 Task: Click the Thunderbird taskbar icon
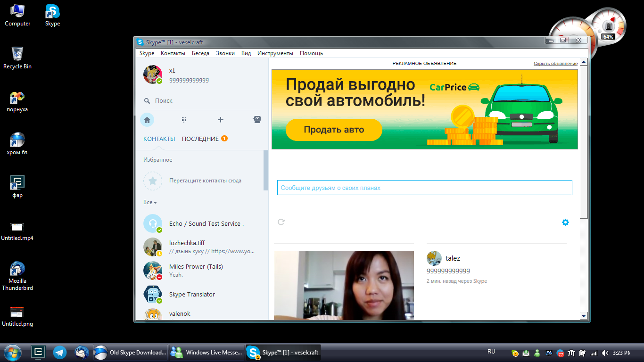pos(82,352)
